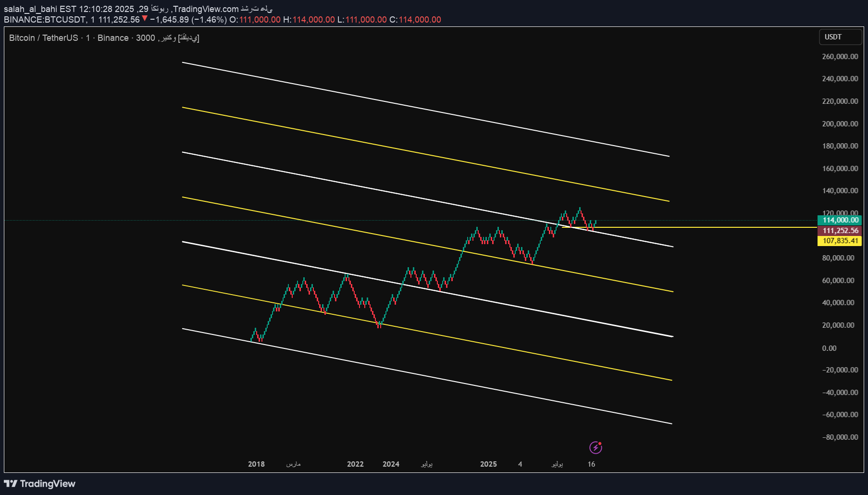Click the TradingView logo in bottom corner

tap(40, 483)
